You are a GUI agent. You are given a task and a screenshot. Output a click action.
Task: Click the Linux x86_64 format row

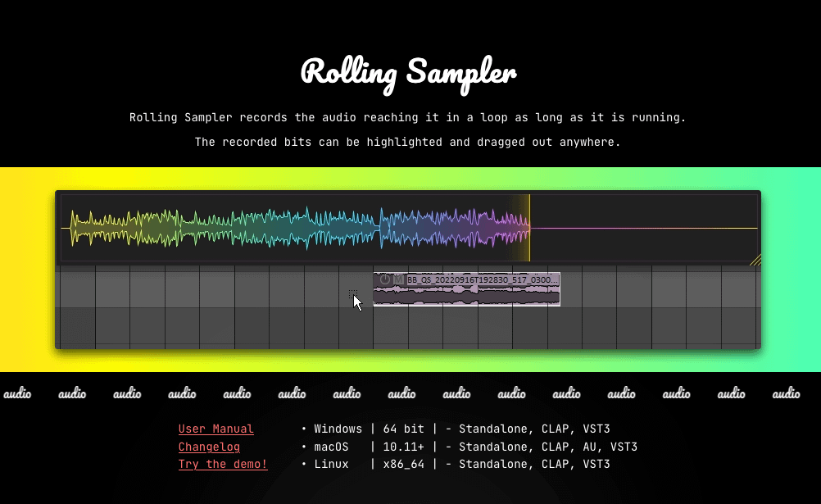[x=456, y=464]
